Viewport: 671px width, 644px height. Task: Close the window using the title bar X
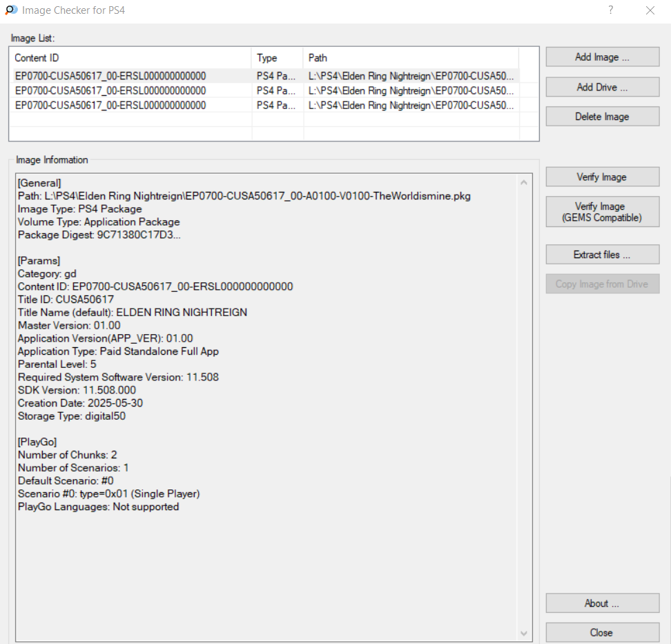650,10
